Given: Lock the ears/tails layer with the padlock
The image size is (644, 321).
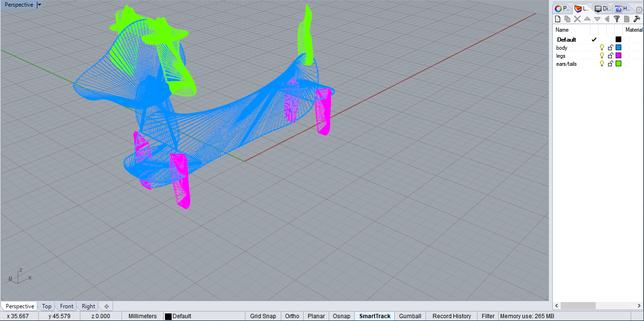Looking at the screenshot, I should tap(610, 64).
